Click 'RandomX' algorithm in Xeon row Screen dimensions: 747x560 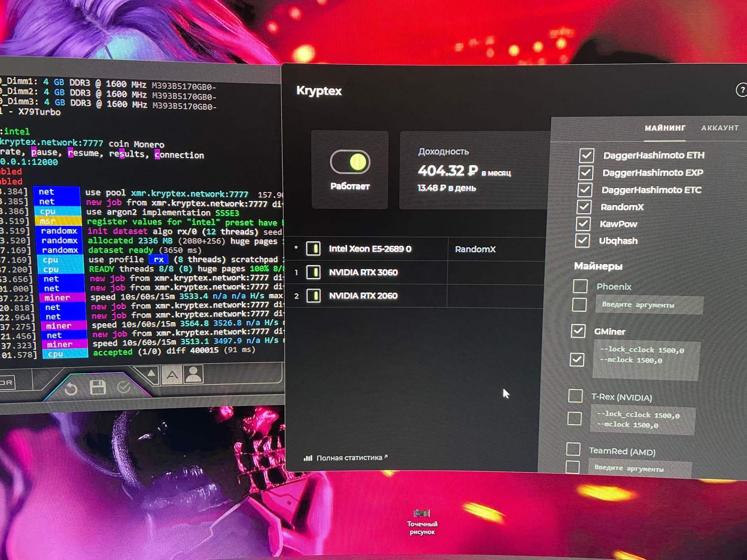point(475,249)
